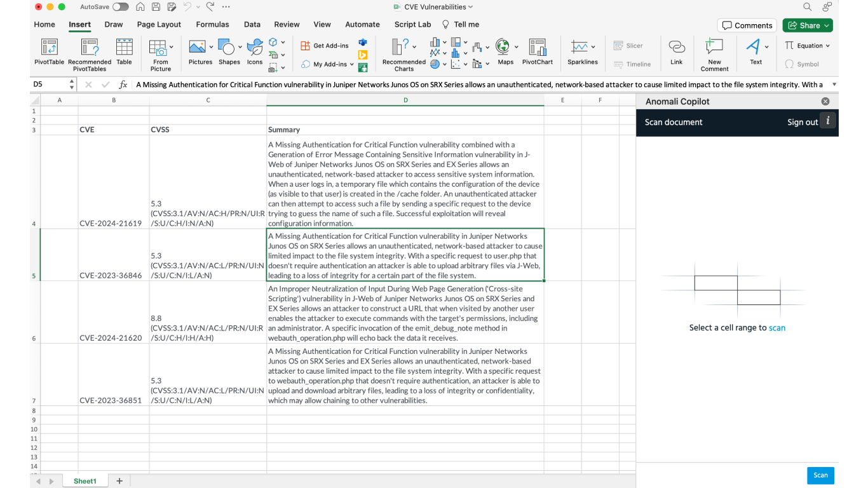Open the Script Lab tab
868x488 pixels.
[x=412, y=25]
